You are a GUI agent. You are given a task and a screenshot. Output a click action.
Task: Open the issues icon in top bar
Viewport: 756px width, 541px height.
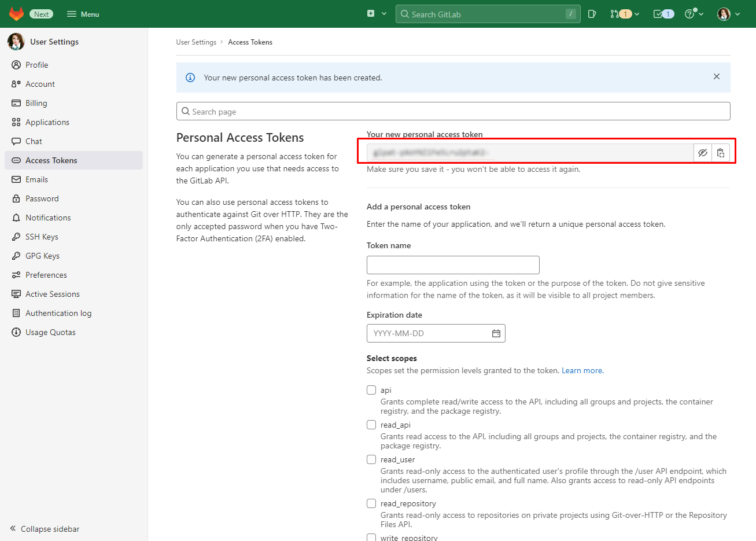(592, 14)
